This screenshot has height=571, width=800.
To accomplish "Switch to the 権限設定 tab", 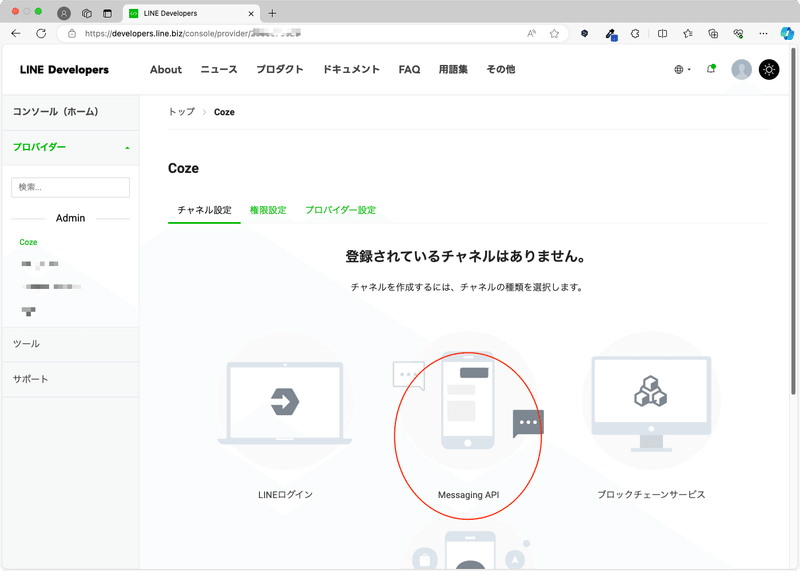I will click(x=268, y=210).
